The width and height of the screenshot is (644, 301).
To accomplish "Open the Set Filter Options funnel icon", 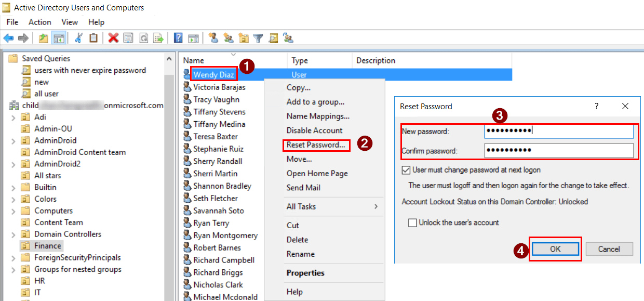I will click(x=259, y=37).
